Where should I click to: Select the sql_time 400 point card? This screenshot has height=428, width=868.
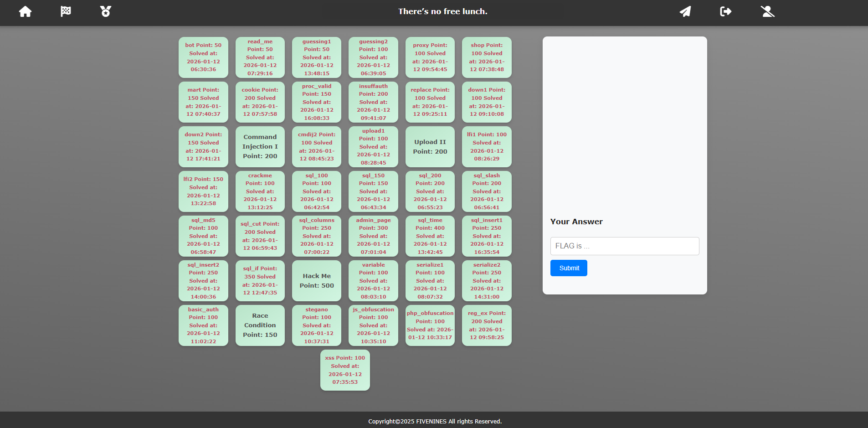430,236
